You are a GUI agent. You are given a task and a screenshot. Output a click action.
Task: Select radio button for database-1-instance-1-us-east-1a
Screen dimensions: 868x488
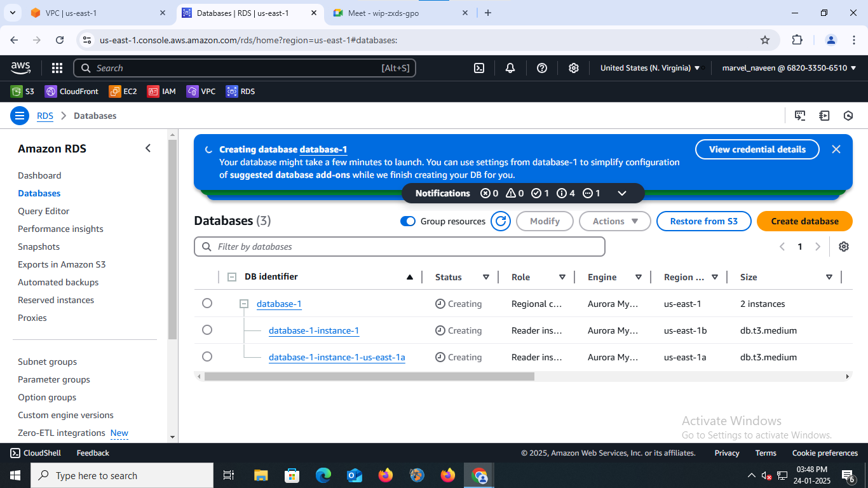coord(207,357)
